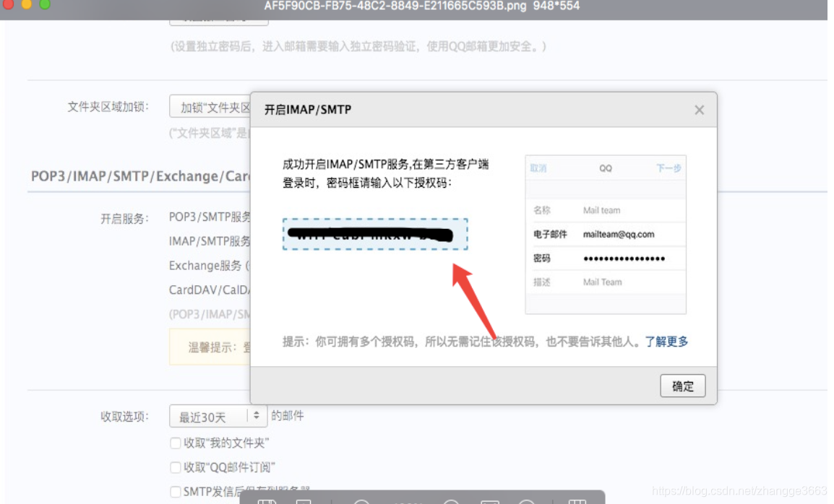Toggle the SMTP发信后 checkbox
This screenshot has width=834, height=504.
pyautogui.click(x=175, y=492)
